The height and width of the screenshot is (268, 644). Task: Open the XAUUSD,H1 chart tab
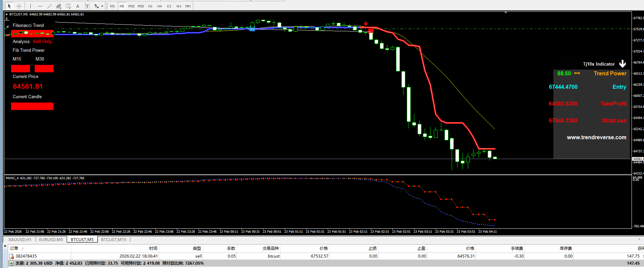[x=20, y=239]
